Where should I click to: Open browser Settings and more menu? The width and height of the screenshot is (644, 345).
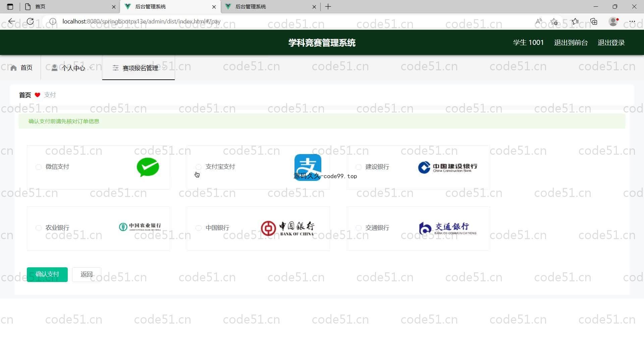pyautogui.click(x=632, y=21)
